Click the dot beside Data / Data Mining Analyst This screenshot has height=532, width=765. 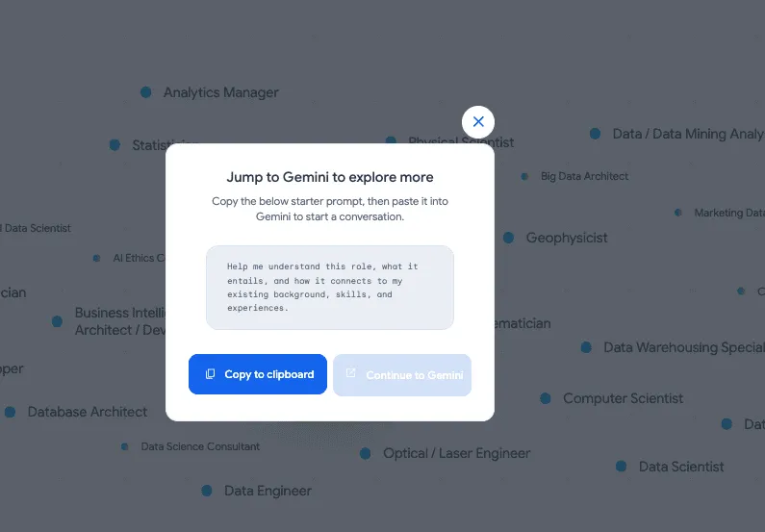595,133
